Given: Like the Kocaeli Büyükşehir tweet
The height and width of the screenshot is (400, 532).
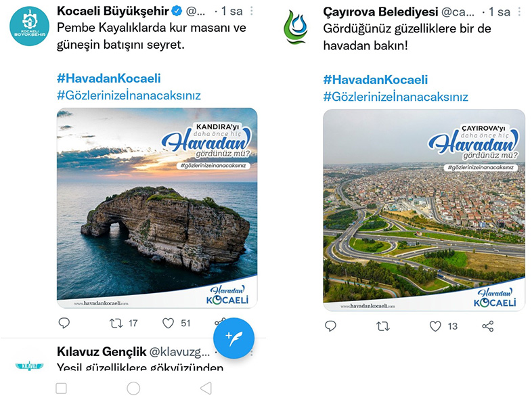Looking at the screenshot, I should point(168,323).
